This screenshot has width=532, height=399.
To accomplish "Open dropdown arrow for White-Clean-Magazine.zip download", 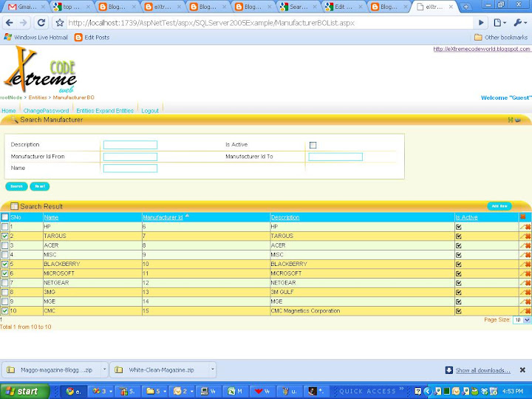I will [x=212, y=369].
